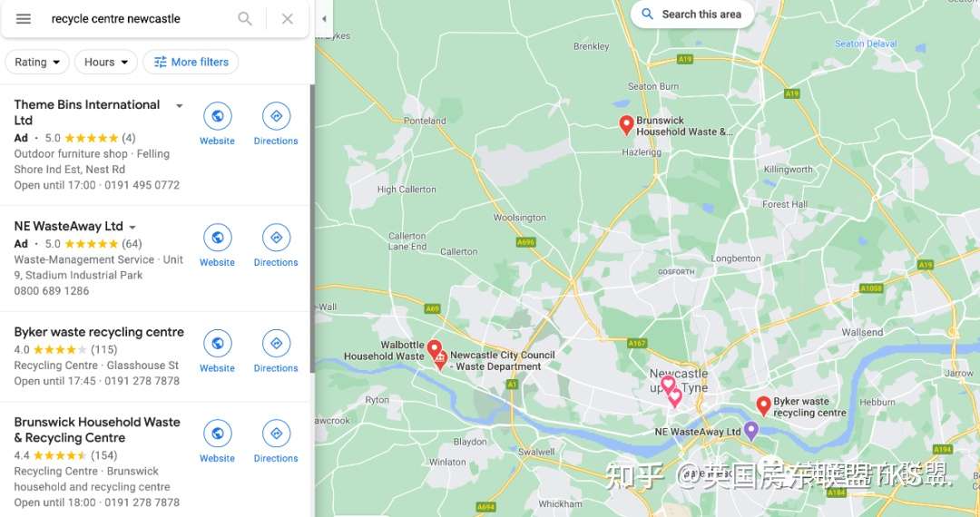Screen dimensions: 980x517
Task: Expand the ad arrow next to Theme Bins International
Action: [x=180, y=105]
